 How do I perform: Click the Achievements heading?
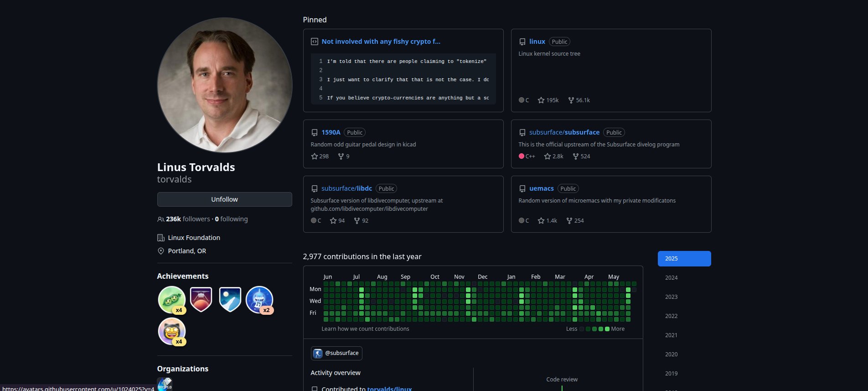(183, 276)
